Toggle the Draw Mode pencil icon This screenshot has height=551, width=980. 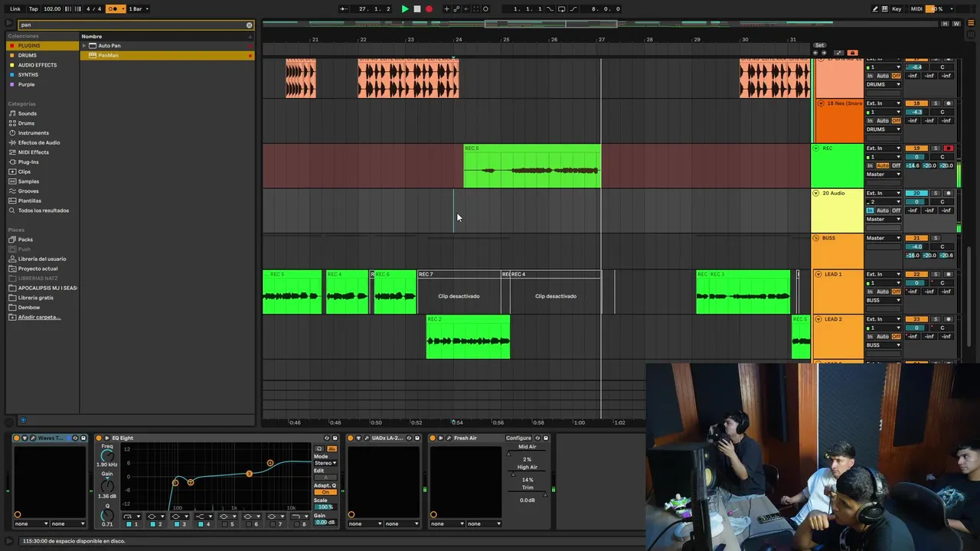875,9
